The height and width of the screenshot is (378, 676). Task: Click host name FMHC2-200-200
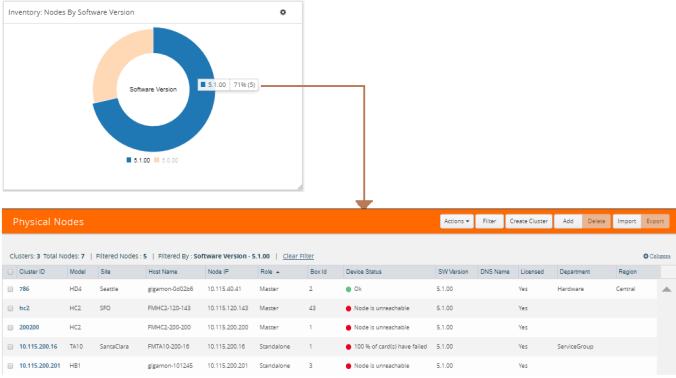tap(169, 327)
